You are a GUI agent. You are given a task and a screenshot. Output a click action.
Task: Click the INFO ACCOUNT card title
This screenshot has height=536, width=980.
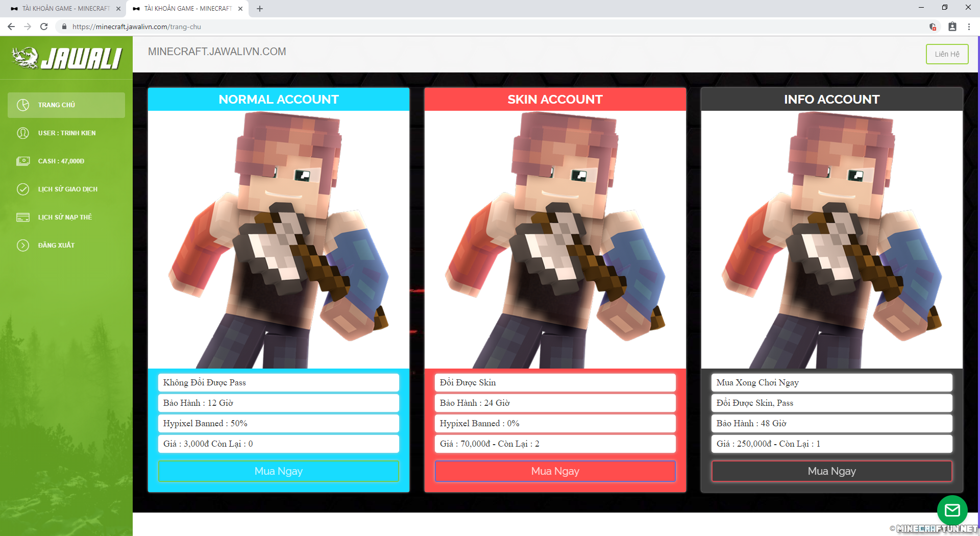(832, 100)
